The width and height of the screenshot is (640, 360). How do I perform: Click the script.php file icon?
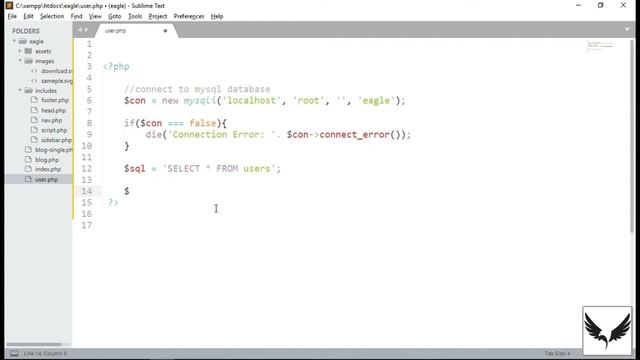click(34, 130)
